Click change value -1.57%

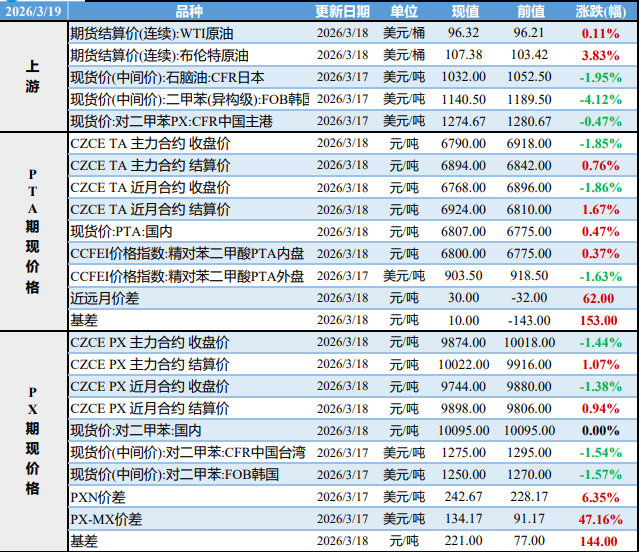pyautogui.click(x=601, y=475)
